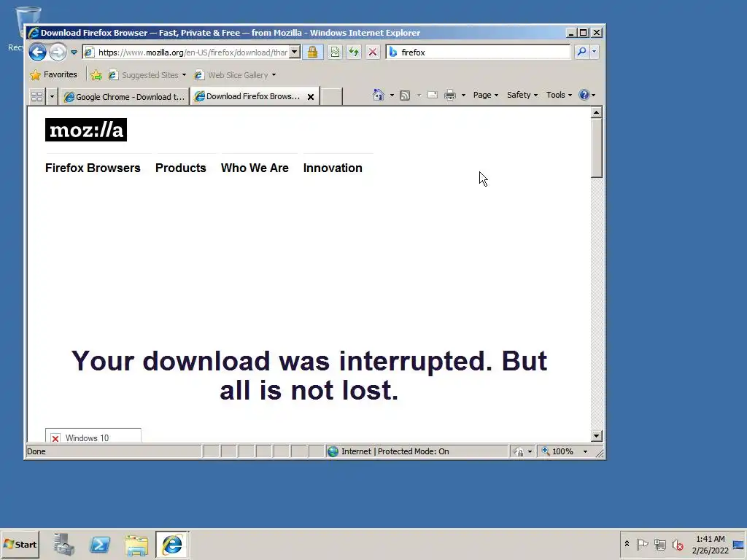Add to Favorites Bar star icon
This screenshot has width=747, height=560.
96,75
